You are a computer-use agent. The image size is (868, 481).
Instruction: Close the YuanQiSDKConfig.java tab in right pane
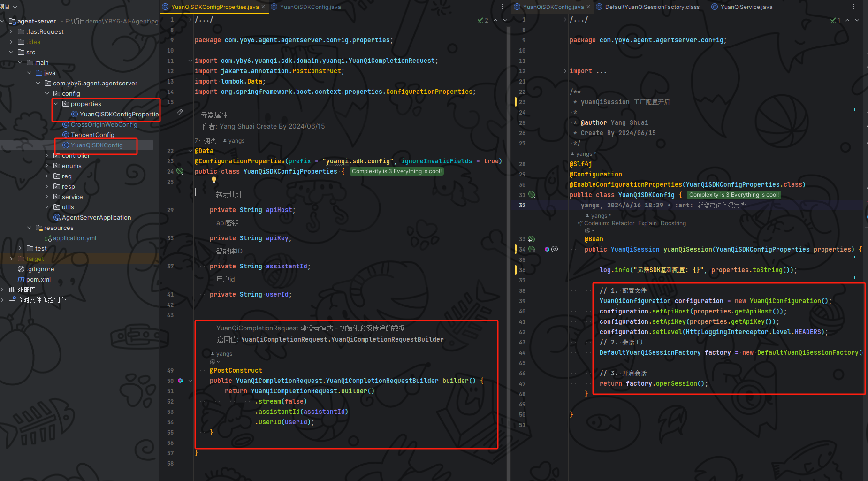(x=588, y=7)
